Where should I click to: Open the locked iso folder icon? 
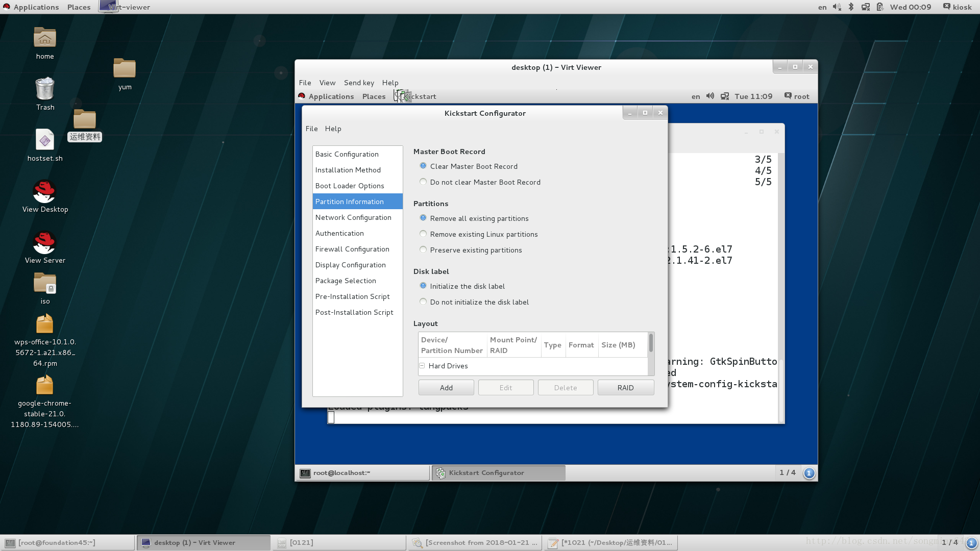click(x=45, y=283)
